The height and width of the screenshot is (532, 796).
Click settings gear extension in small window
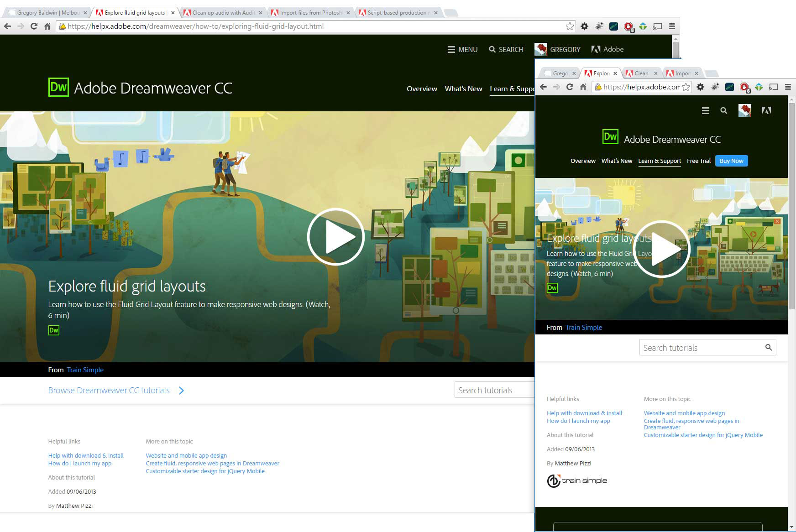pos(700,87)
